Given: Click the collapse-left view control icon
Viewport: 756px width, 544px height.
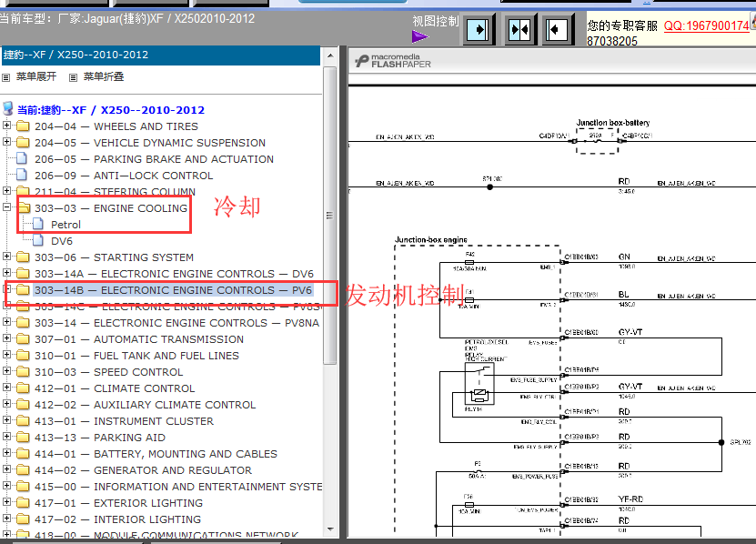Looking at the screenshot, I should 558,29.
